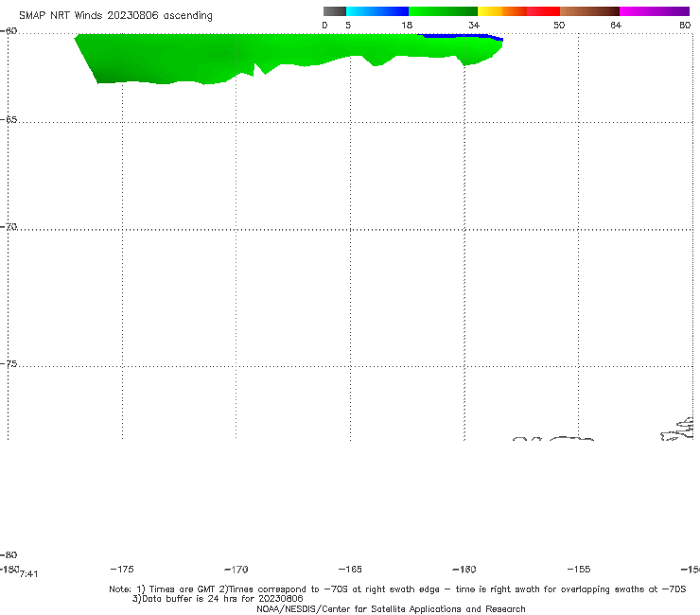This screenshot has width=700, height=615.
Task: Click the title 'SMAP NRT Winds 20230806 ascending'
Action: pos(115,16)
